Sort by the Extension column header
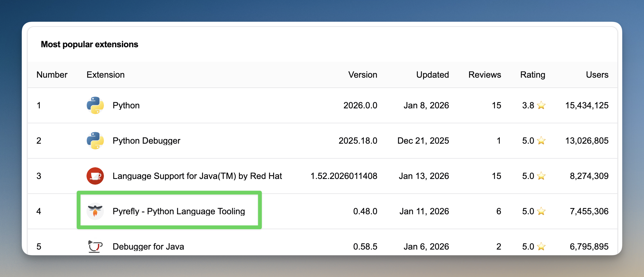644x277 pixels. click(106, 75)
